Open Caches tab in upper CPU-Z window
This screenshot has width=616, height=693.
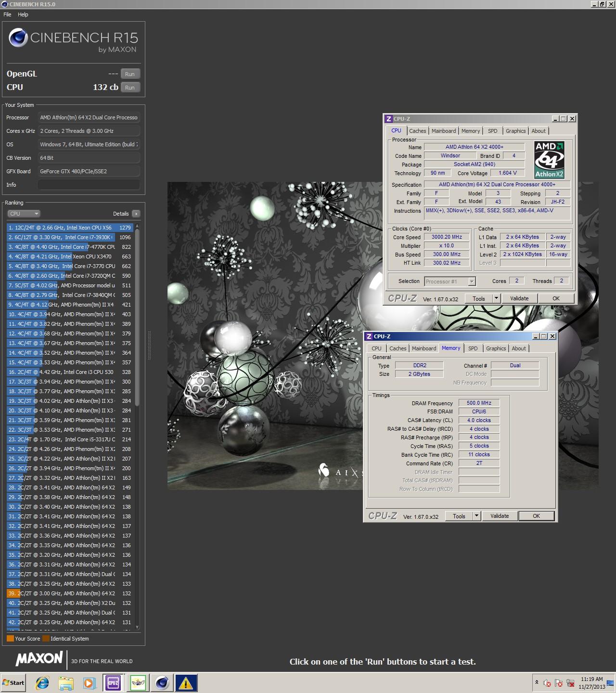417,131
